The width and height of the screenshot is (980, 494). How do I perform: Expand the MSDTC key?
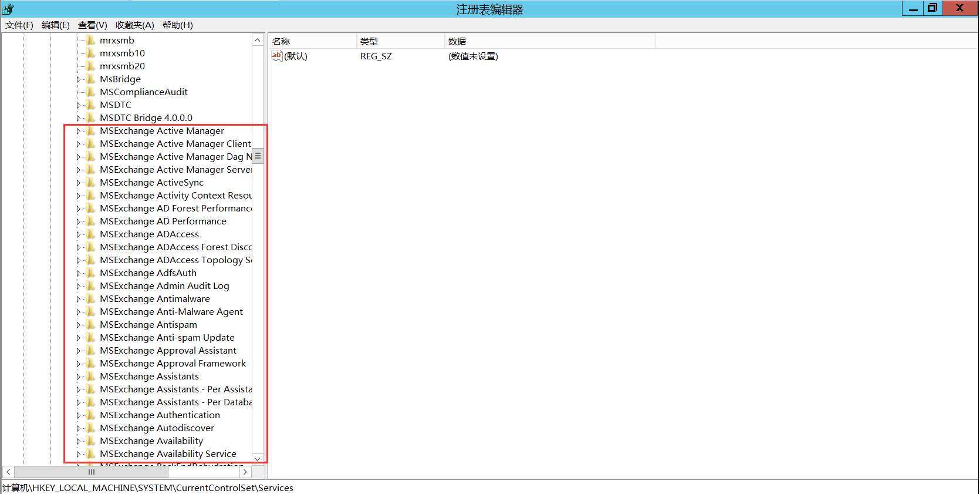coord(78,105)
